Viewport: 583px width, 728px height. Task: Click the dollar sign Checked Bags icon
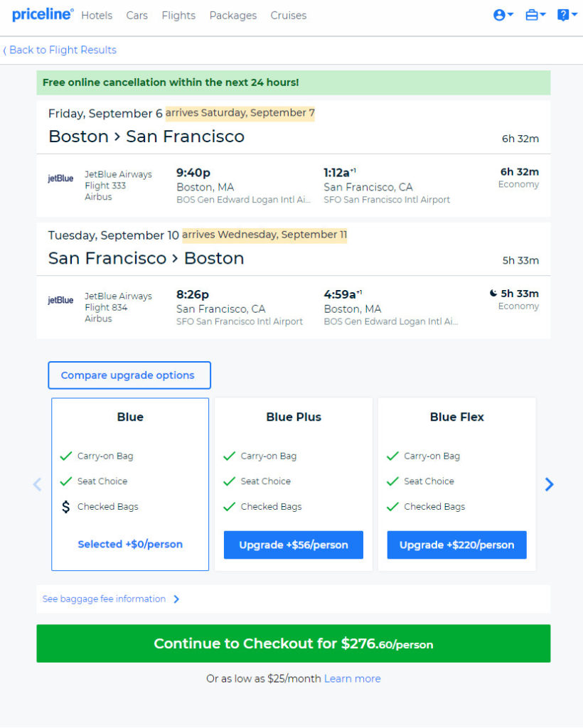(x=66, y=506)
